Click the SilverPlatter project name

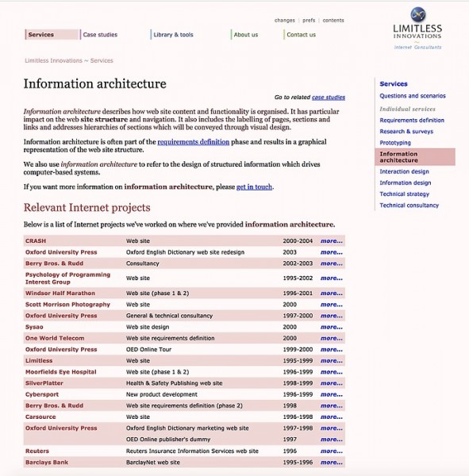tap(44, 383)
